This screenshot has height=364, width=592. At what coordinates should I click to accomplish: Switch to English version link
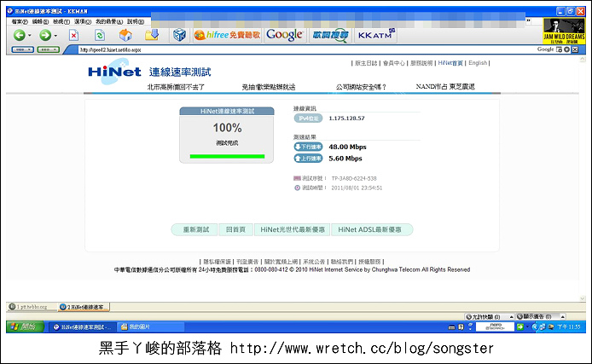[478, 63]
